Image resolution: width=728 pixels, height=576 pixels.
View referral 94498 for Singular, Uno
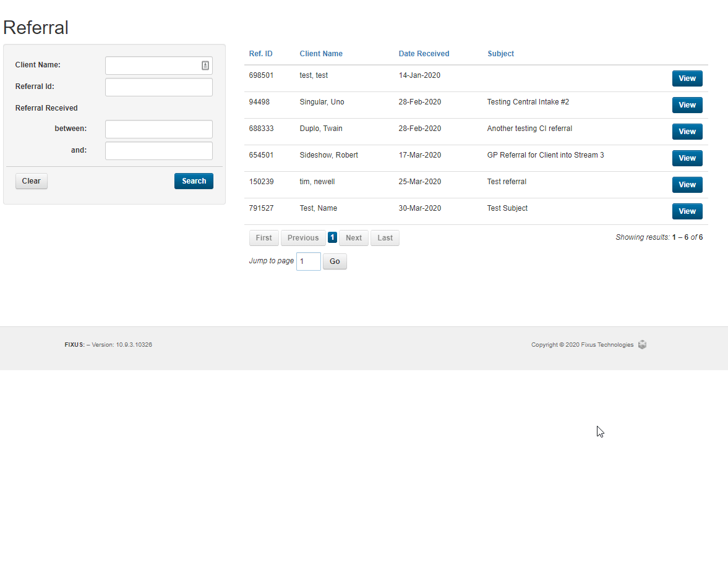click(687, 105)
